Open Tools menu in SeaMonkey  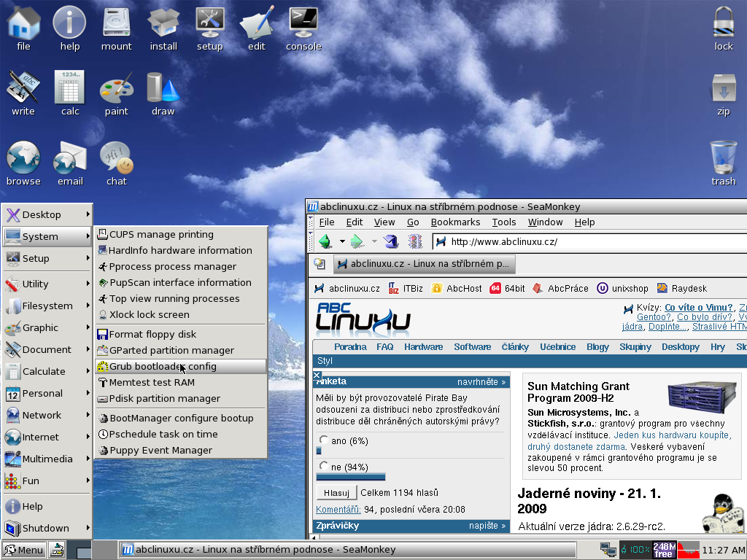coord(503,222)
